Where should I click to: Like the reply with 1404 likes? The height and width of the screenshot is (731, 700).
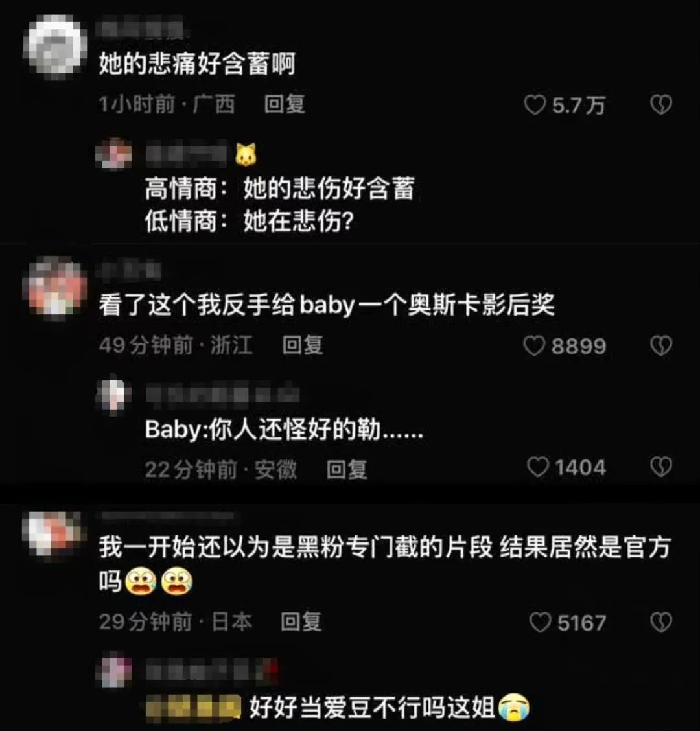pyautogui.click(x=538, y=467)
